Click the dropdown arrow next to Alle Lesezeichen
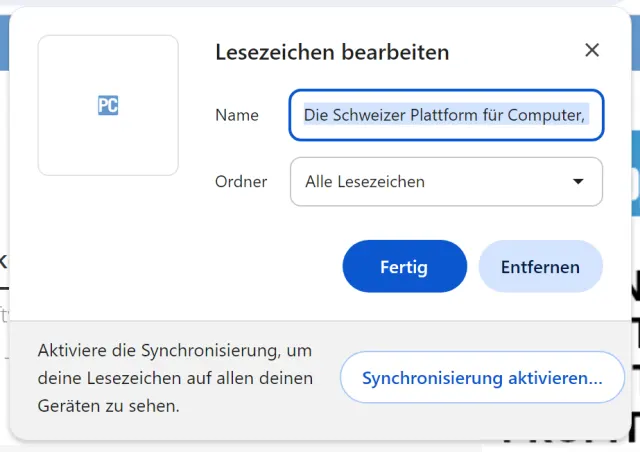640x452 pixels. click(x=577, y=181)
